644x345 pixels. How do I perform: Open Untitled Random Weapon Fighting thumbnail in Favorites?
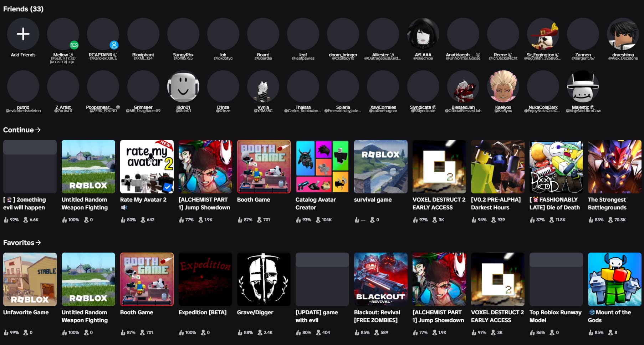pyautogui.click(x=88, y=279)
